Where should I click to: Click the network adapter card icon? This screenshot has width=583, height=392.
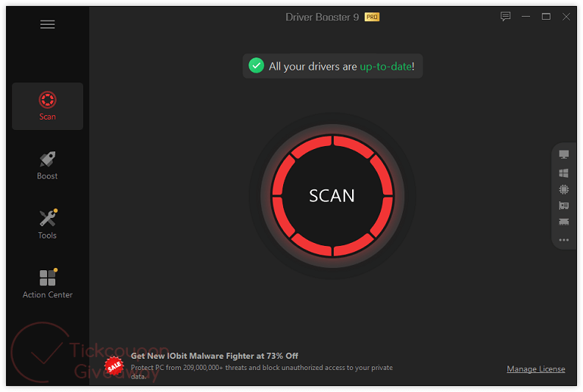point(563,222)
